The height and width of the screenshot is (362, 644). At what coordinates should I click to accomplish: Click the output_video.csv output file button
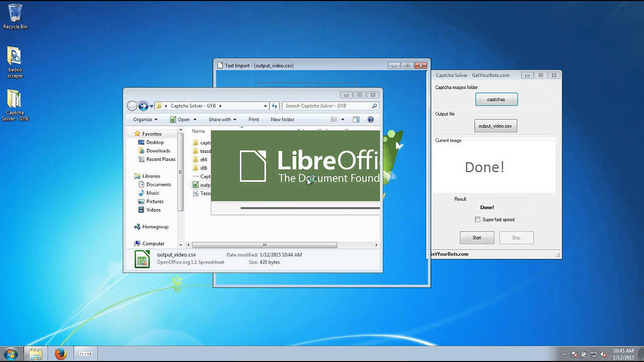pos(496,126)
